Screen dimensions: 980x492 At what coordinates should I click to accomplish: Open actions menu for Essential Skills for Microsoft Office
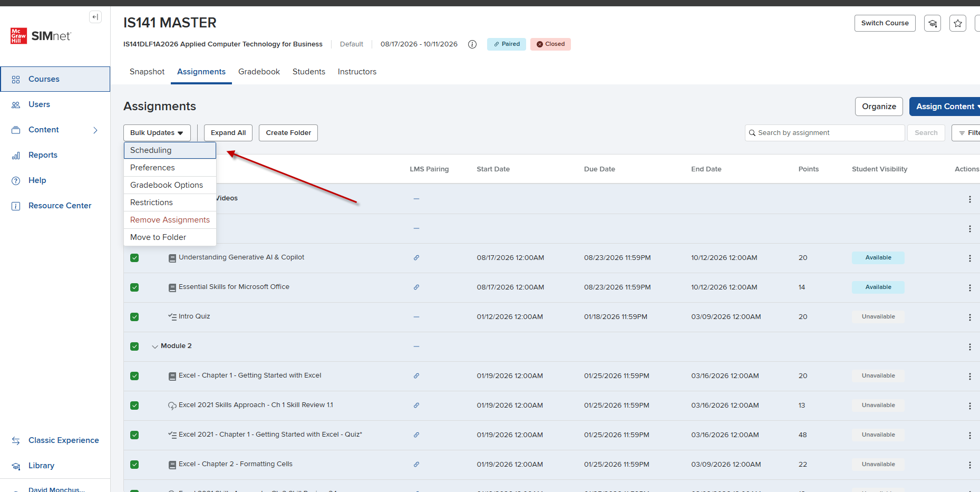[x=969, y=288]
